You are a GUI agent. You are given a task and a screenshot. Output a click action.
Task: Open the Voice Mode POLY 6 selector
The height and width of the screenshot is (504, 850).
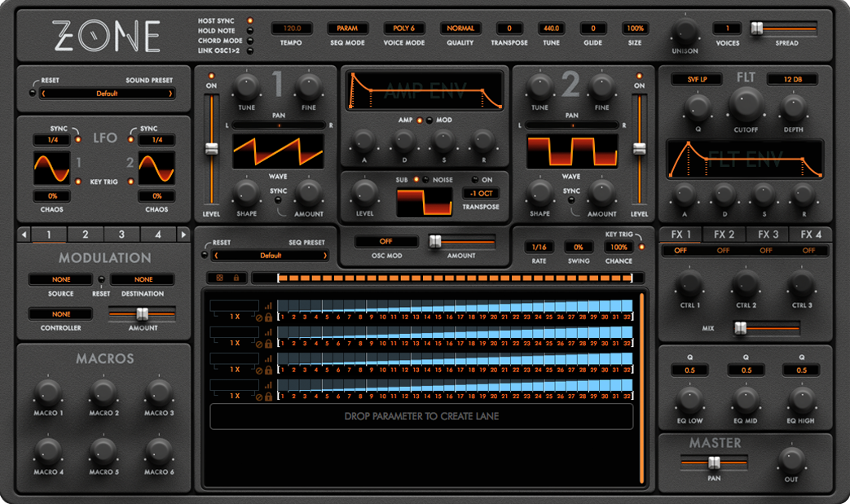pos(404,28)
